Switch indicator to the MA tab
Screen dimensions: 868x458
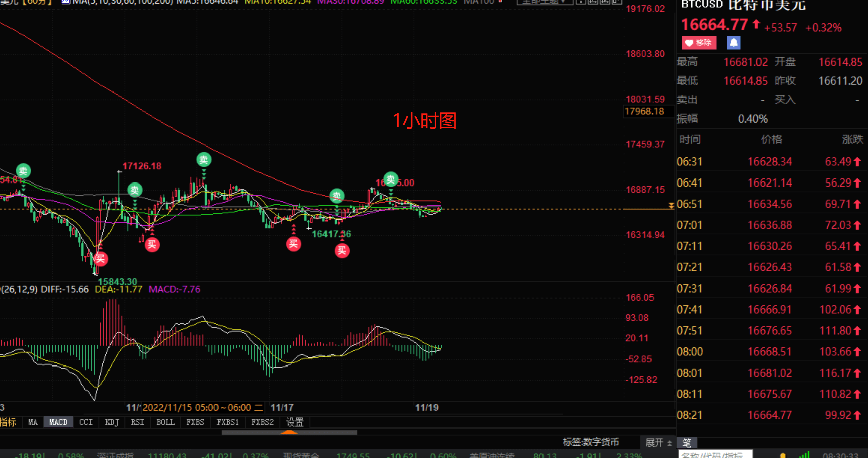33,422
